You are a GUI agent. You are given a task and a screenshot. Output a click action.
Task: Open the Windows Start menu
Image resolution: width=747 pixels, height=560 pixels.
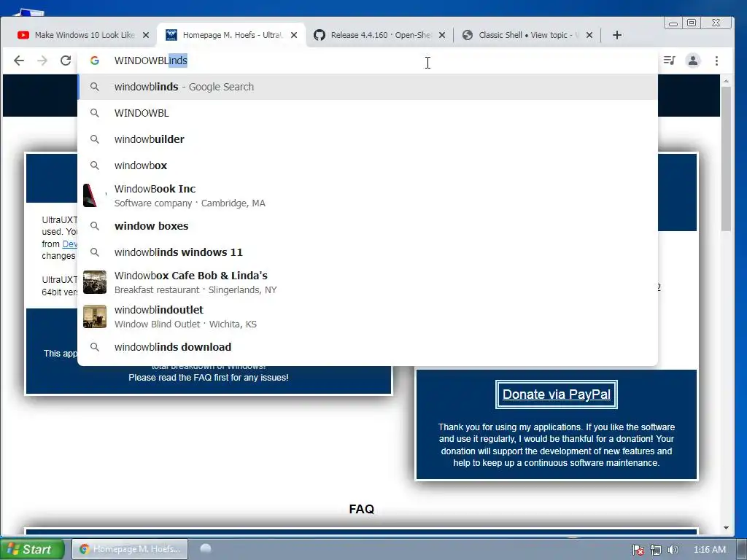[32, 549]
